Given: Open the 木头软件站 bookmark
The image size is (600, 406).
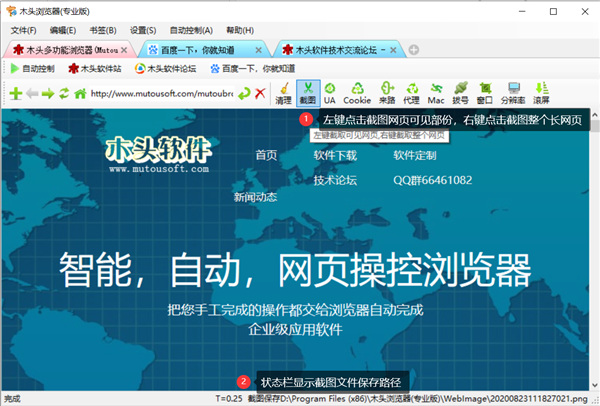Looking at the screenshot, I should [x=95, y=68].
